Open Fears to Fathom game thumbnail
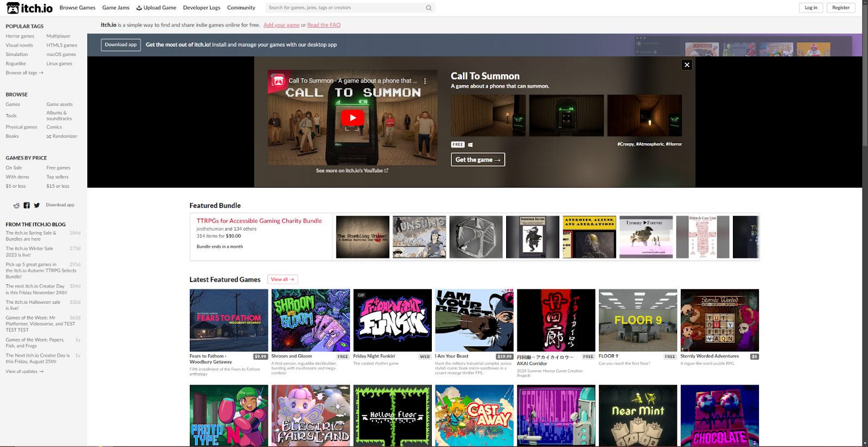Viewport: 868px width, 447px height. [229, 320]
